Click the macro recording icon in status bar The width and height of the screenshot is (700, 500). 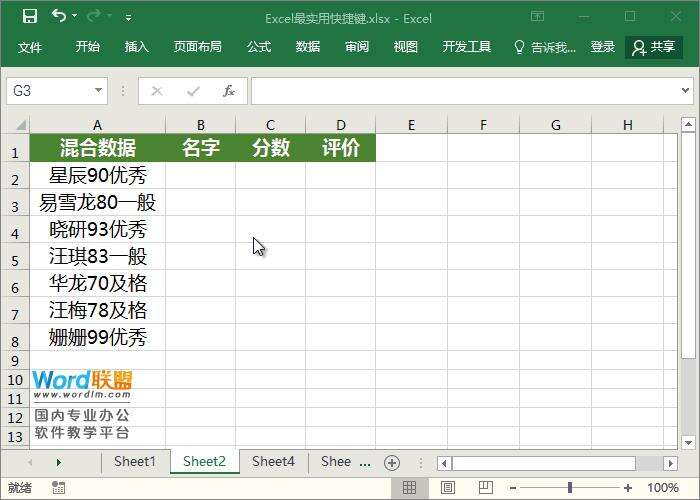pyautogui.click(x=58, y=488)
